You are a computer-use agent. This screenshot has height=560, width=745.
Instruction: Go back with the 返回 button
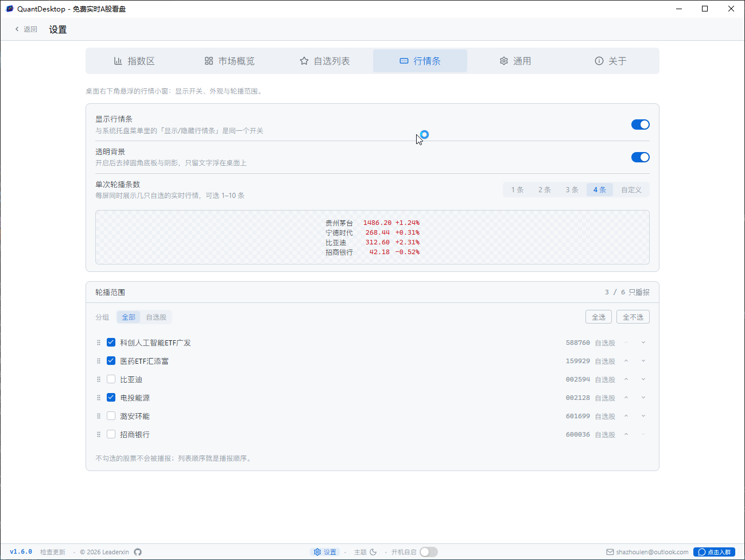tap(26, 29)
